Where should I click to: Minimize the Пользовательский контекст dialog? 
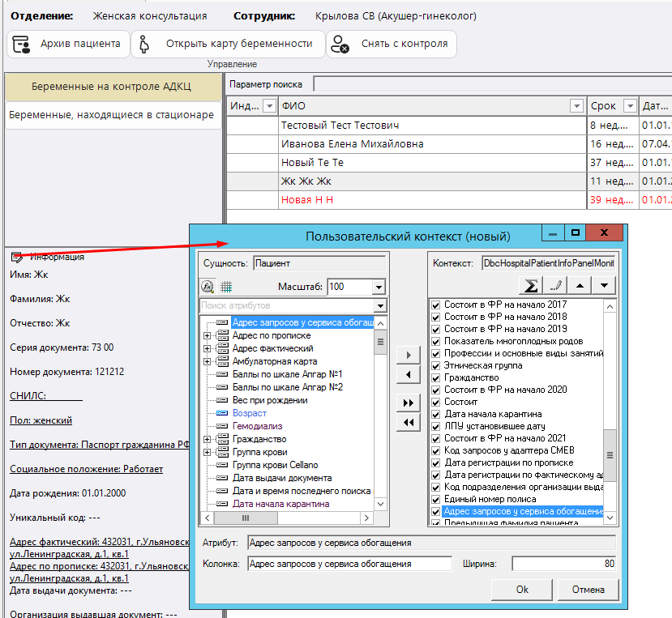click(x=553, y=233)
